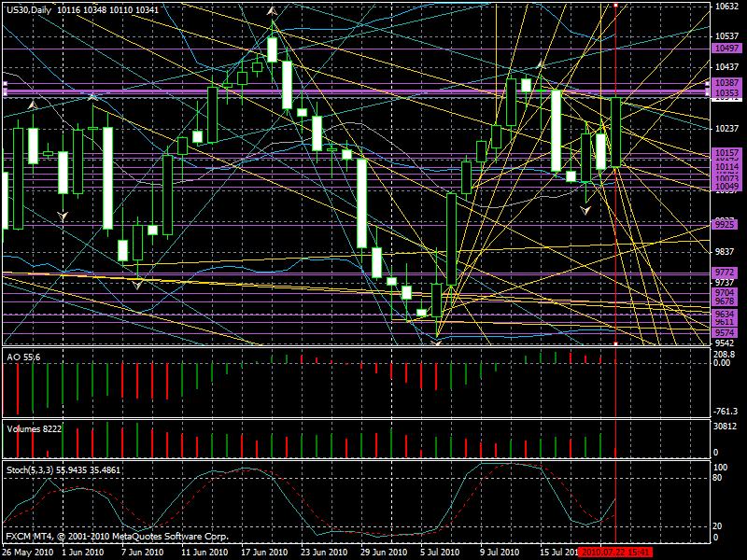This screenshot has height=560, width=747.
Task: Click the up fractal arrow above the 15 Jul high
Action: (x=541, y=63)
